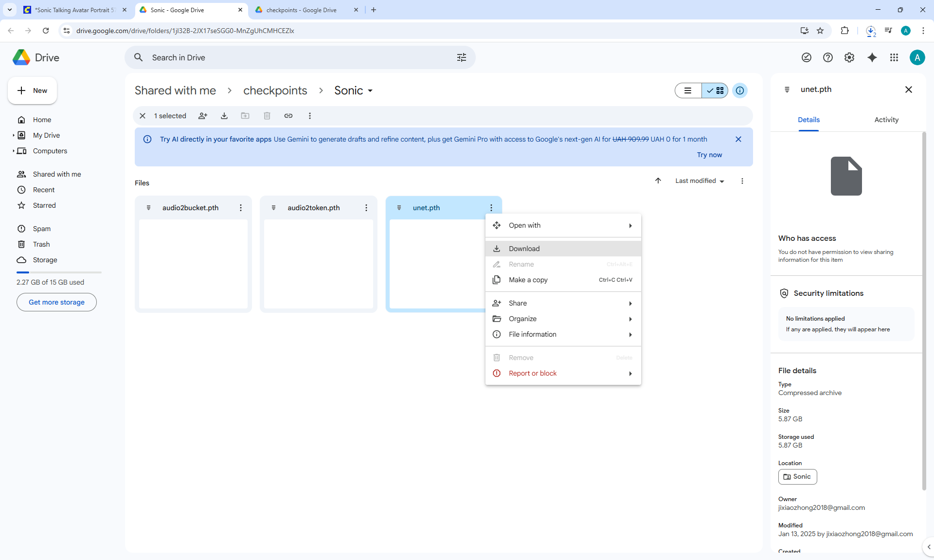Click the Gemini sparkle icon in header
This screenshot has height=560, width=934.
(872, 57)
